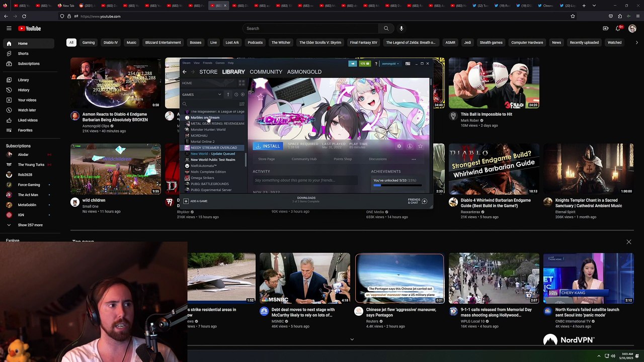This screenshot has width=644, height=362.
Task: Select NieR:Automata in the games list
Action: pos(203,166)
